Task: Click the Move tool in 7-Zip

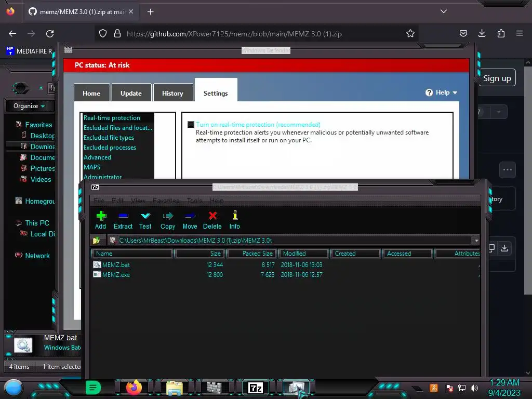Action: pyautogui.click(x=190, y=220)
